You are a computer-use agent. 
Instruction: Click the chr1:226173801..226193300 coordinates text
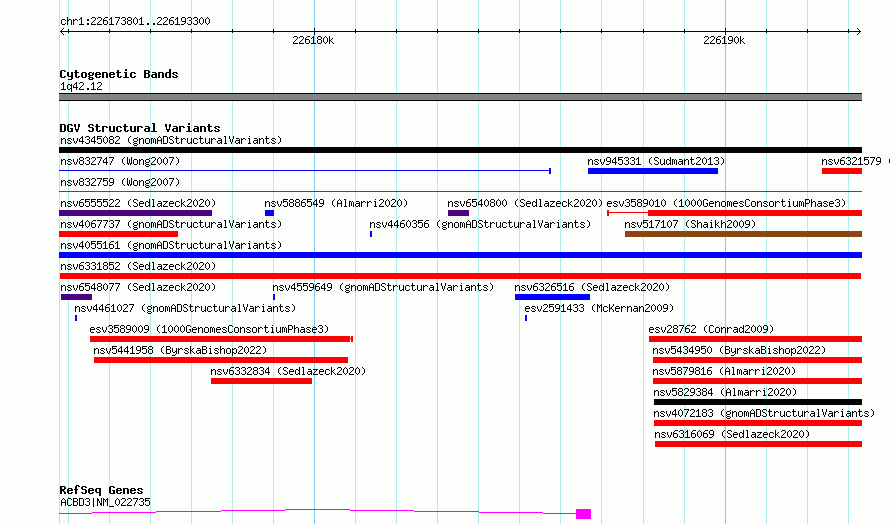(135, 21)
